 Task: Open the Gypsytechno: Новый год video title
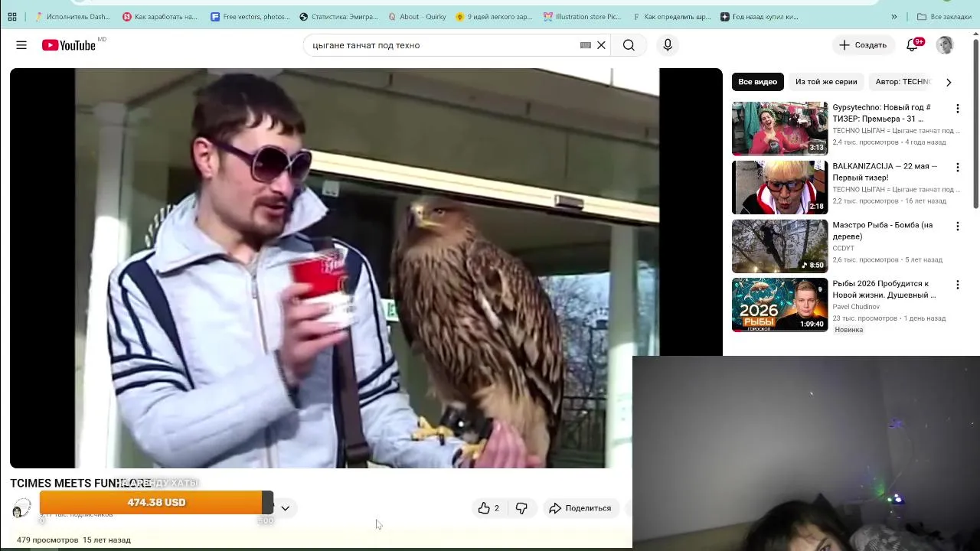pyautogui.click(x=882, y=113)
